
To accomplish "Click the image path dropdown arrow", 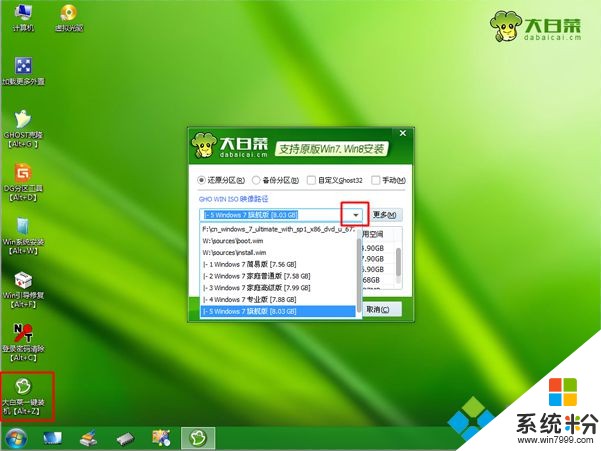I will (x=356, y=215).
